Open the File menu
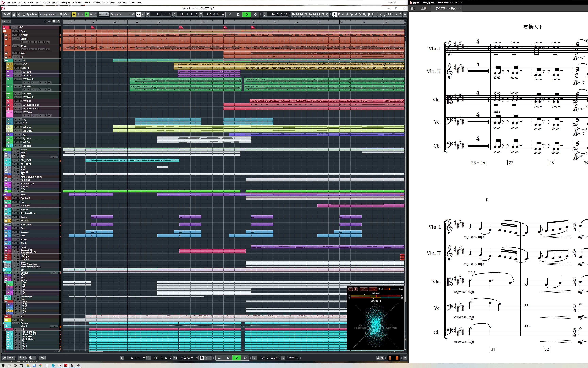Screen dimensions: 588x368 click(8, 3)
